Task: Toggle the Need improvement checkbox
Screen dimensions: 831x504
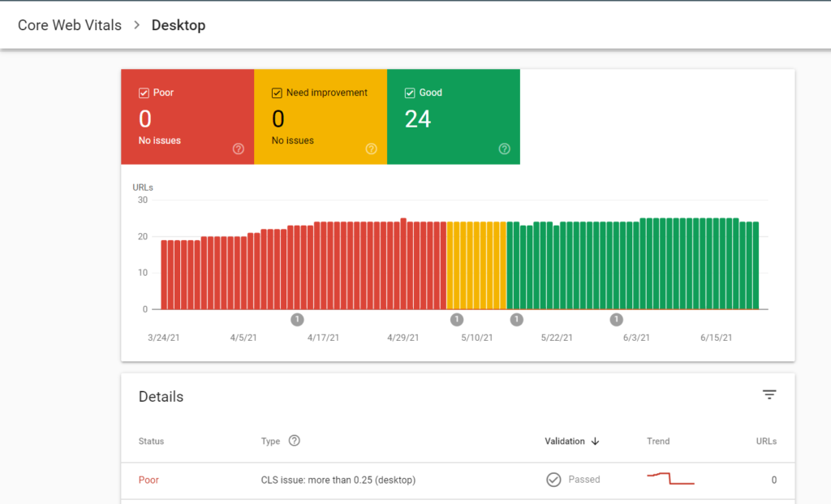Action: pyautogui.click(x=277, y=93)
